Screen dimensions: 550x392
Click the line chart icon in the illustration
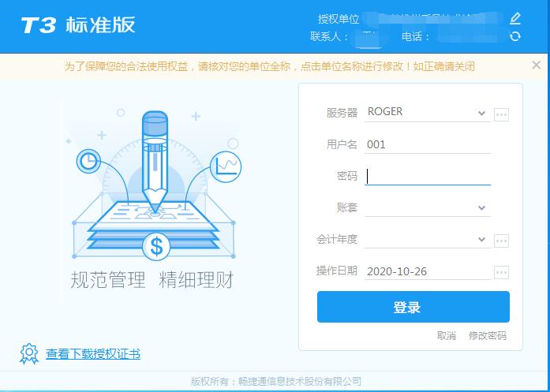pyautogui.click(x=226, y=167)
